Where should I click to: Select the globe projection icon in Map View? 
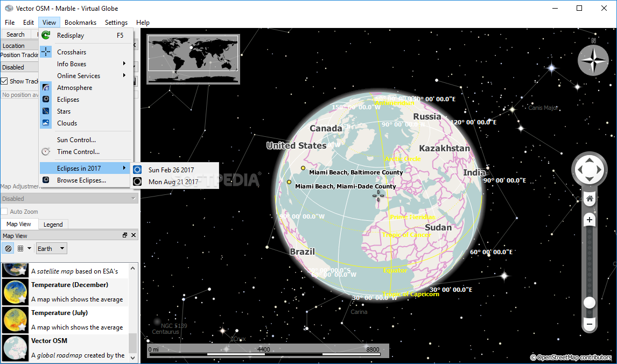point(8,248)
